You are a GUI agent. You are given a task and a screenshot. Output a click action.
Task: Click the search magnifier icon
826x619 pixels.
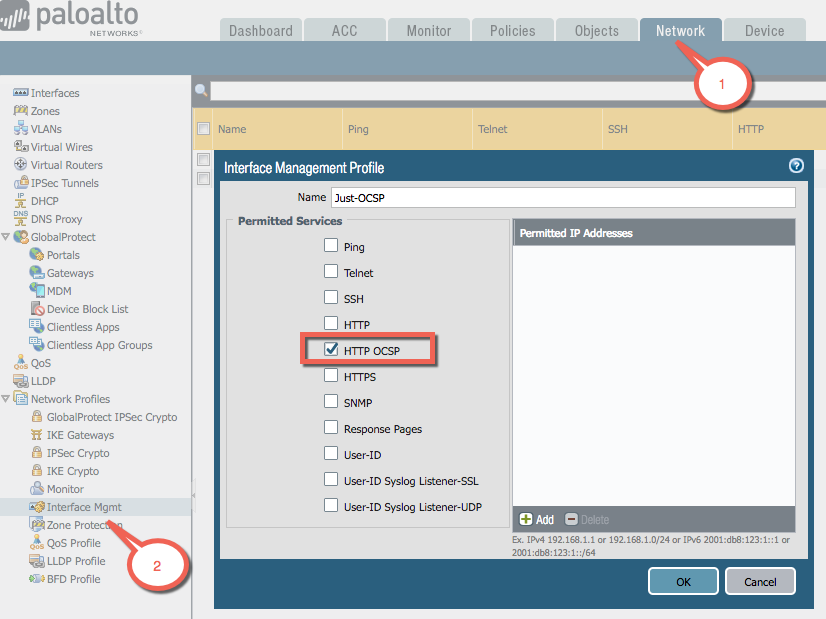point(201,90)
